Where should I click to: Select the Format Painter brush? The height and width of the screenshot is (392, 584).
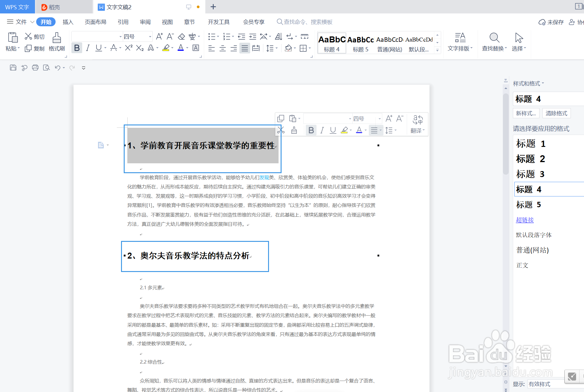tap(57, 38)
